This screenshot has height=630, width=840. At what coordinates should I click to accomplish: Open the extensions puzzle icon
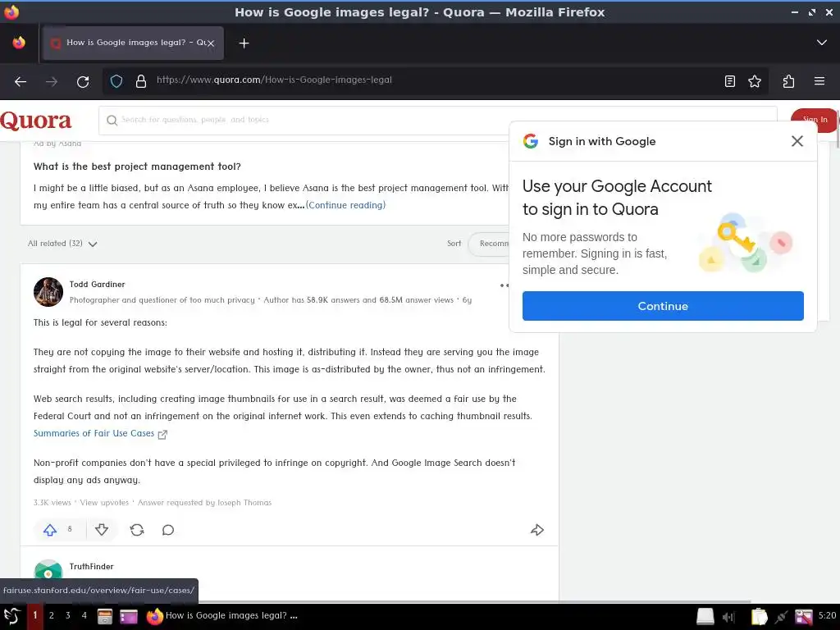point(788,81)
